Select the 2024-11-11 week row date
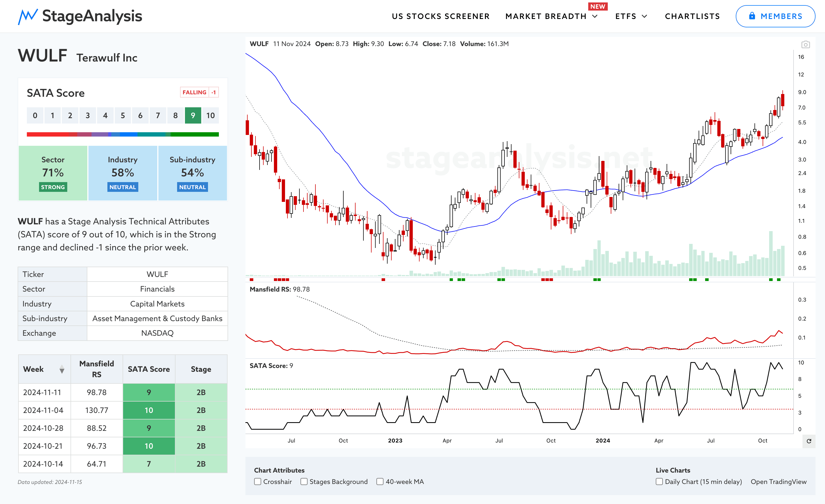The height and width of the screenshot is (504, 825). pos(42,392)
